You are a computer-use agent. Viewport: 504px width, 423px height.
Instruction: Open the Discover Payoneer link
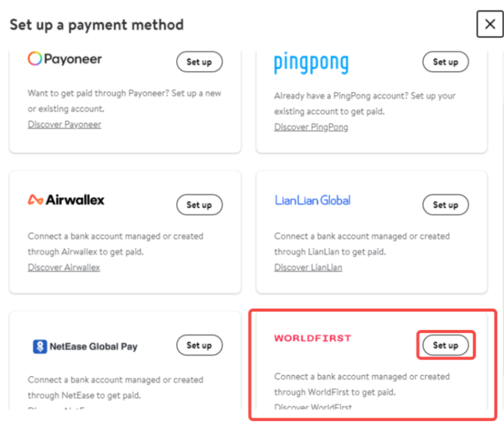[x=65, y=125]
